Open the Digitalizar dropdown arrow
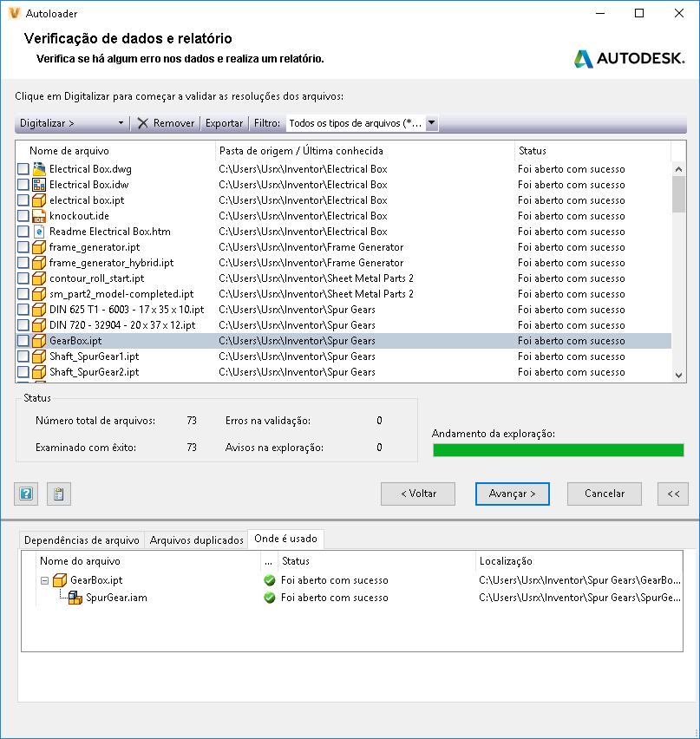 pyautogui.click(x=121, y=123)
